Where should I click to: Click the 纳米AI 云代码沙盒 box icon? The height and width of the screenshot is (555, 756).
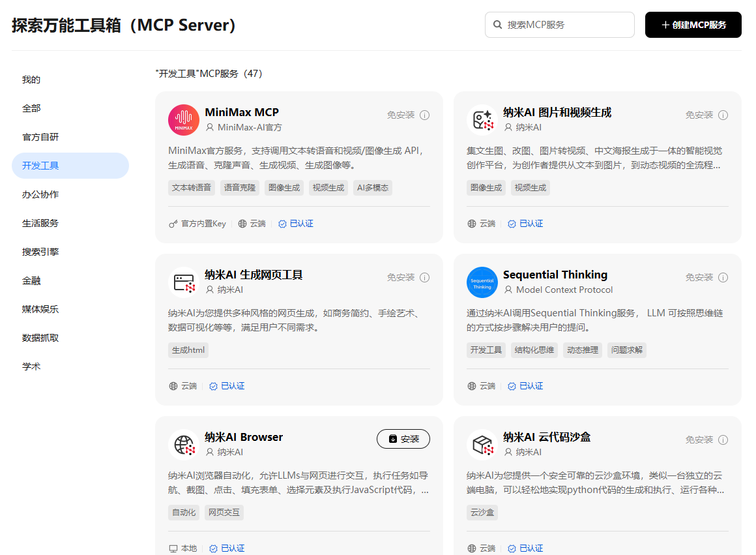pyautogui.click(x=482, y=445)
